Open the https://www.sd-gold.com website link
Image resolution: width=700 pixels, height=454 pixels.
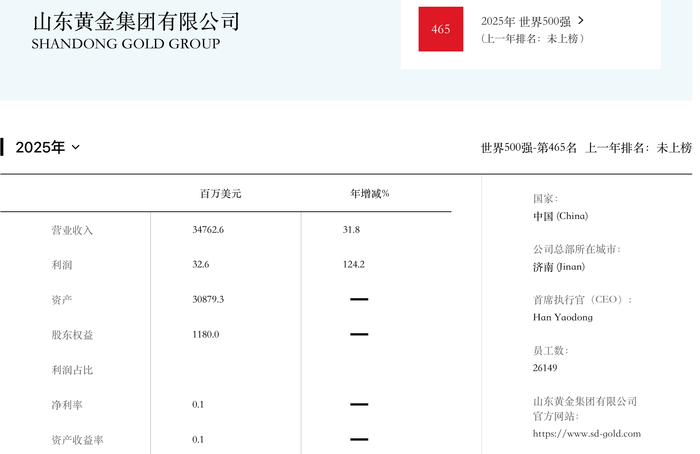click(x=587, y=433)
